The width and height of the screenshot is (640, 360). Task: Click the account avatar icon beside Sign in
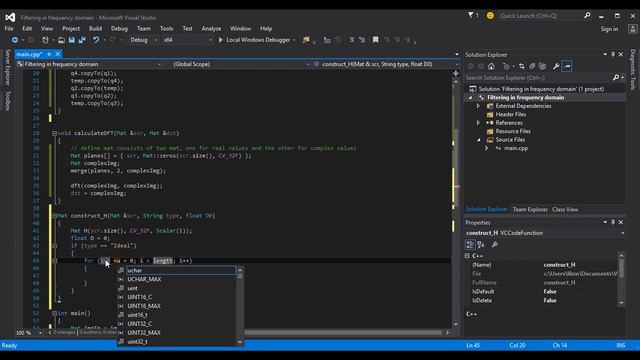[633, 29]
